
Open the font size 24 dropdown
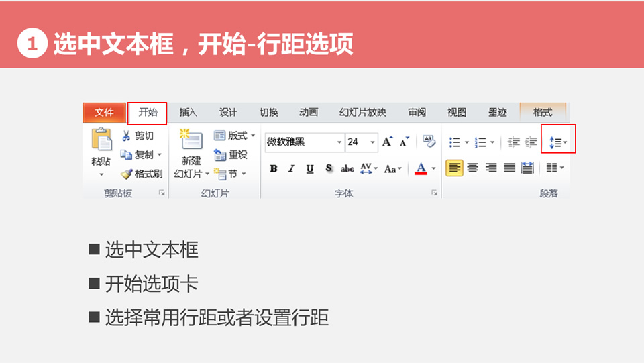pos(372,142)
